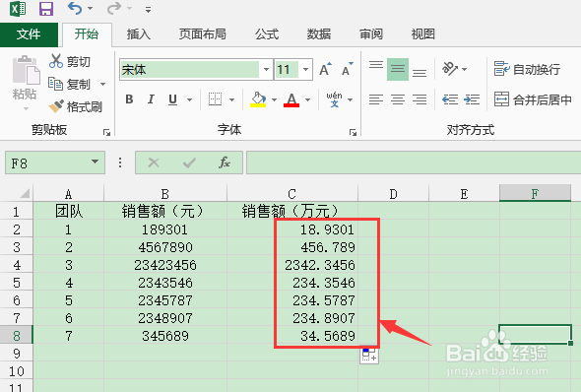Switch to the 页面布局 tab
This screenshot has width=581, height=392.
(x=202, y=34)
